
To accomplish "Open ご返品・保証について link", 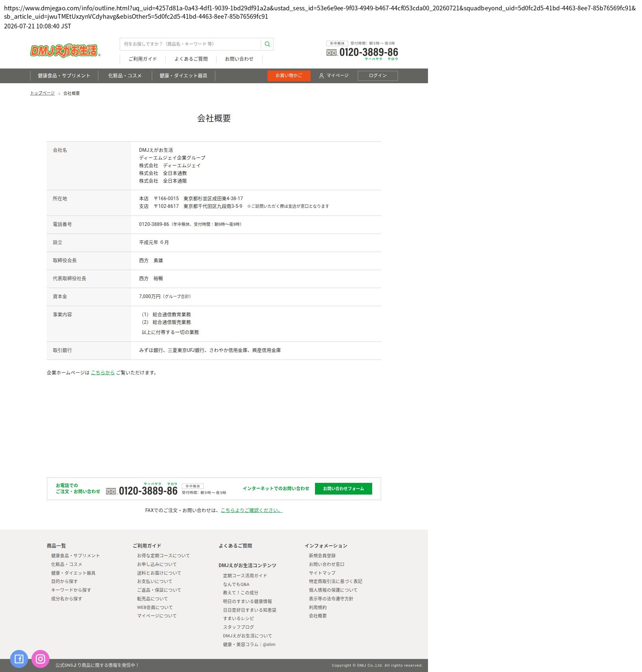I will pos(159,589).
